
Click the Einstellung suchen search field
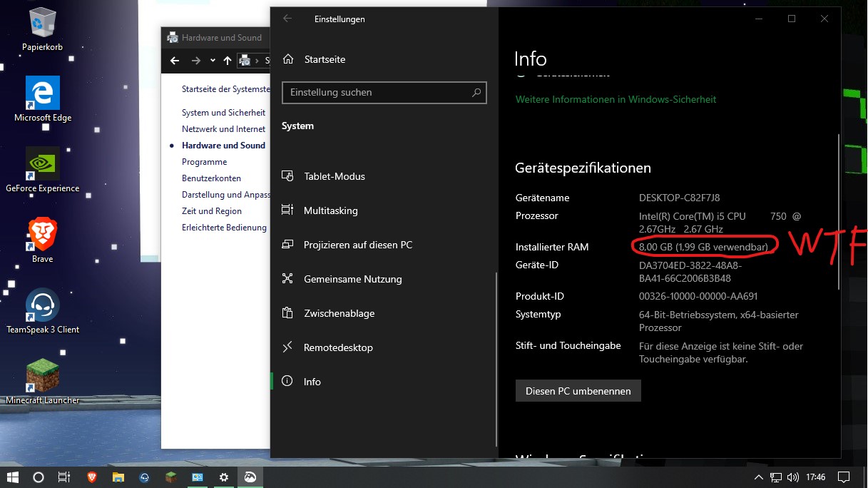pos(384,93)
